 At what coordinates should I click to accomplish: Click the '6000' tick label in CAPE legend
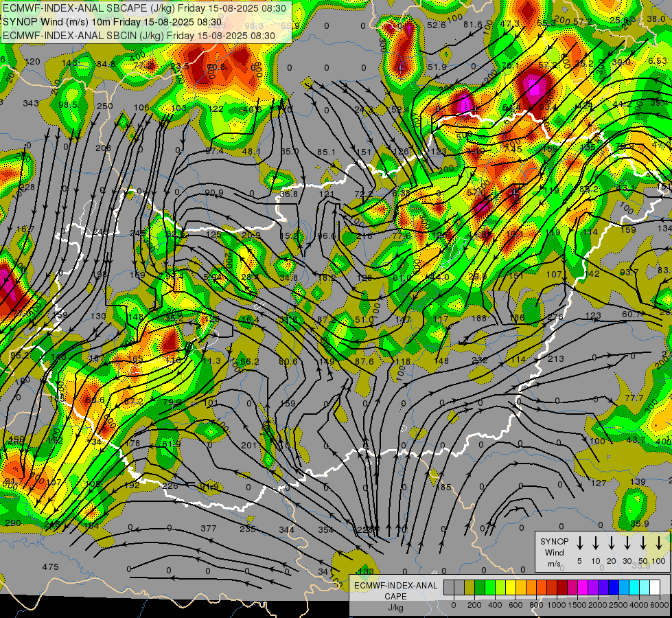coord(660,605)
